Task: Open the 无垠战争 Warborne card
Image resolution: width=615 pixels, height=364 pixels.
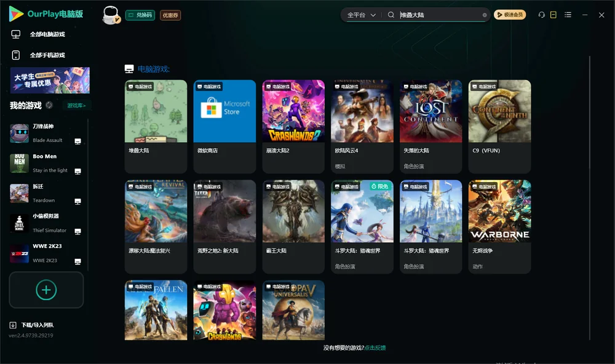Action: click(499, 226)
